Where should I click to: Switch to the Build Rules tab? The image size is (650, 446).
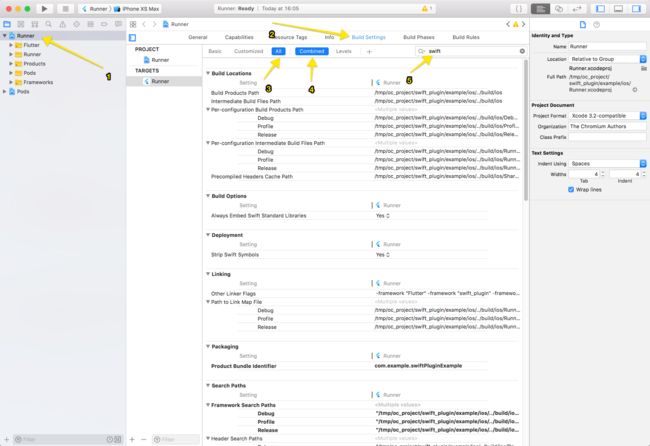(466, 37)
